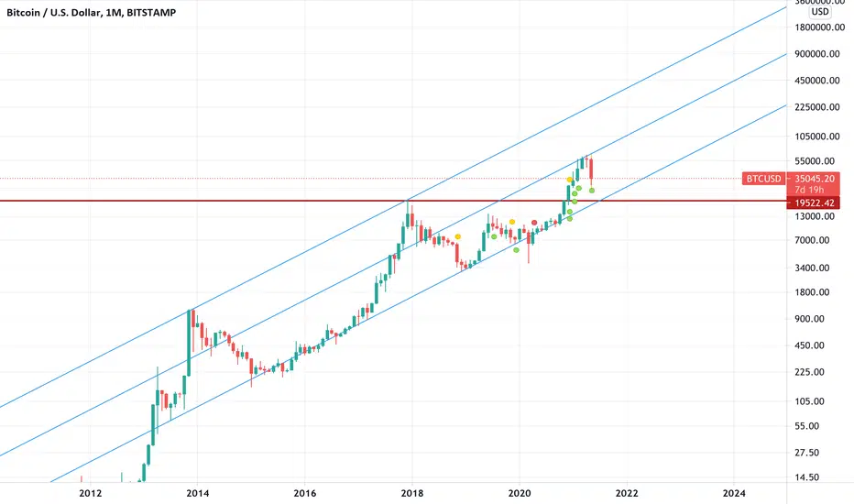Click the 225000.00 price scale label

click(817, 107)
